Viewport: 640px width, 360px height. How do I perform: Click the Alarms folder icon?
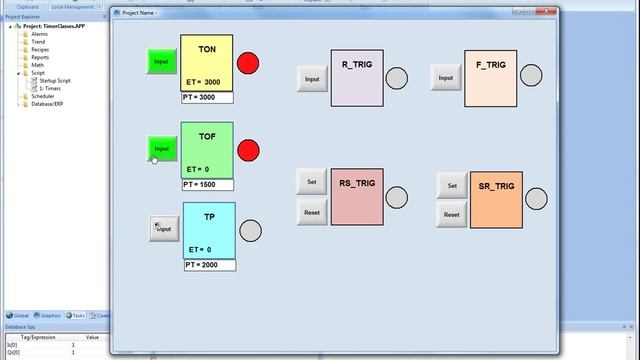coord(26,34)
